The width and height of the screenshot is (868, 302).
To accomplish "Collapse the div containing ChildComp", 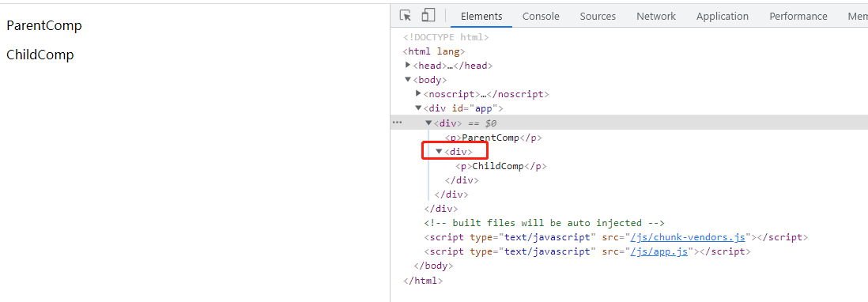I will (x=439, y=151).
